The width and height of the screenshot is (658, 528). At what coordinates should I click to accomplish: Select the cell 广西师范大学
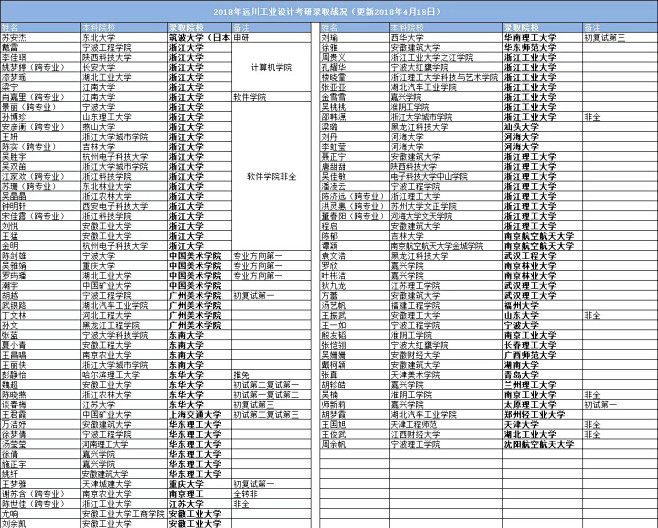542,355
